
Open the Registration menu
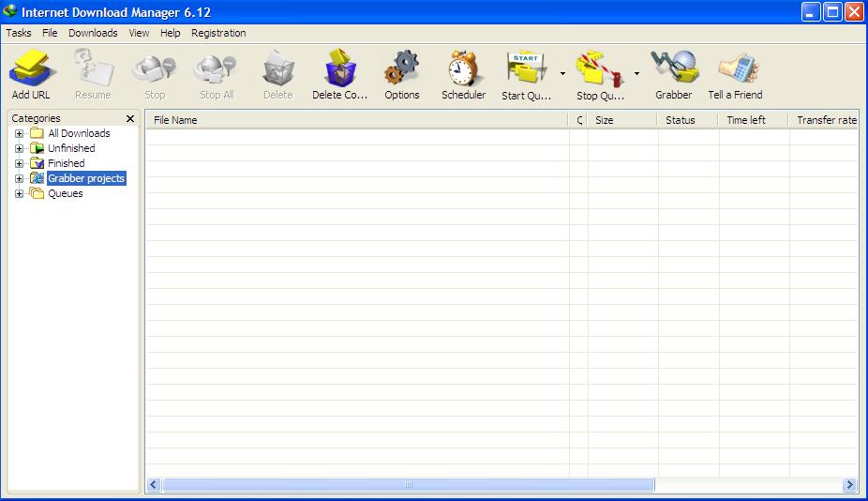218,33
